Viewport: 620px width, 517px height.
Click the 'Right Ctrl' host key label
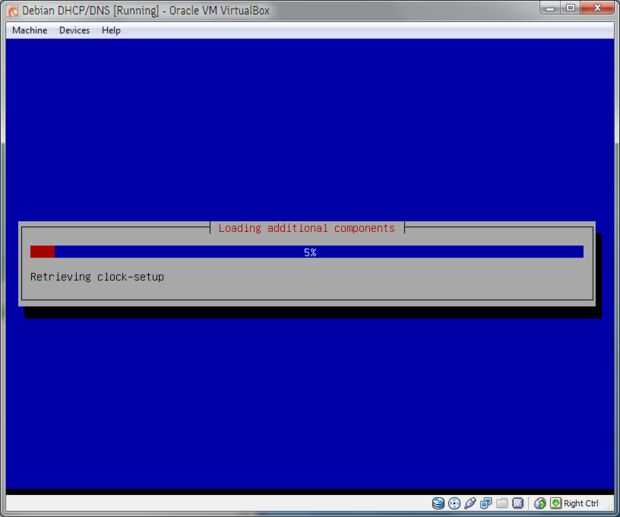[x=581, y=503]
